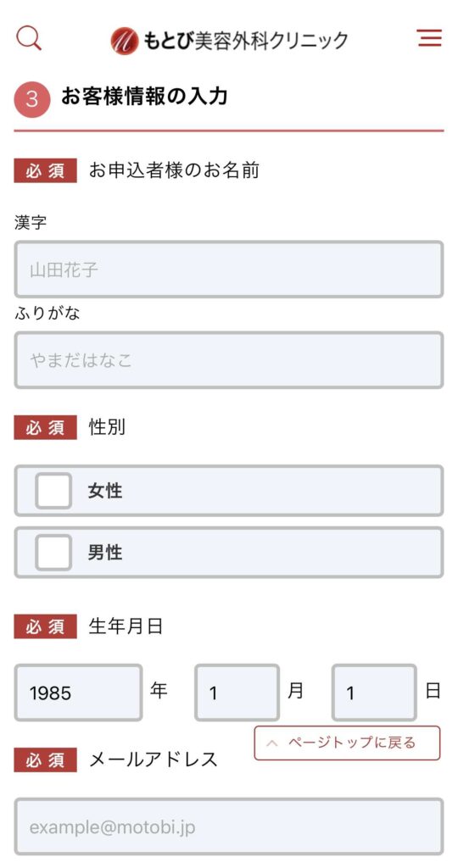Click the up chevron in page-top button
The height and width of the screenshot is (868, 458).
[271, 743]
